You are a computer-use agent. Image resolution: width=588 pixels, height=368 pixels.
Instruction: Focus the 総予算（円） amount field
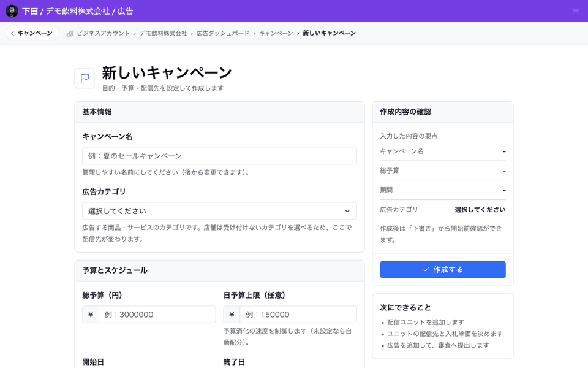(157, 314)
